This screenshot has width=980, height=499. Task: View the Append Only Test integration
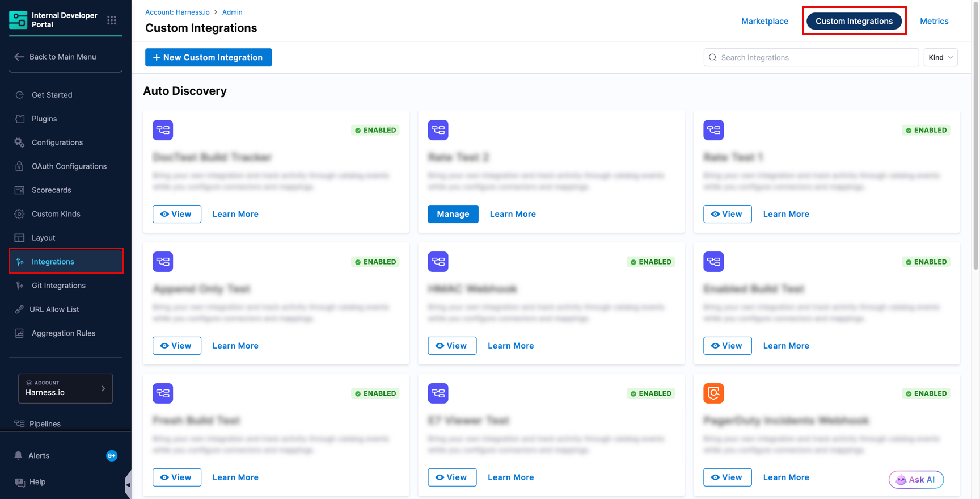tap(177, 346)
